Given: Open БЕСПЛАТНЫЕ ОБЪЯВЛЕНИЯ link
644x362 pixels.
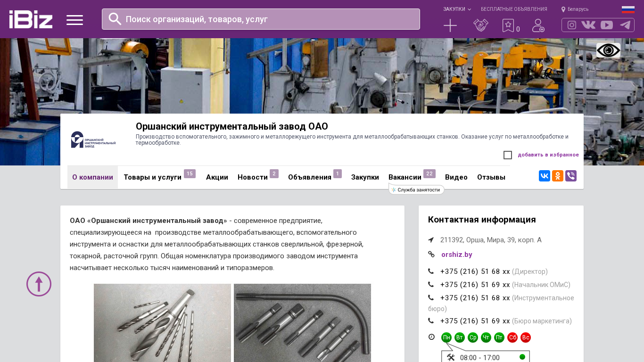Looking at the screenshot, I should point(514,9).
